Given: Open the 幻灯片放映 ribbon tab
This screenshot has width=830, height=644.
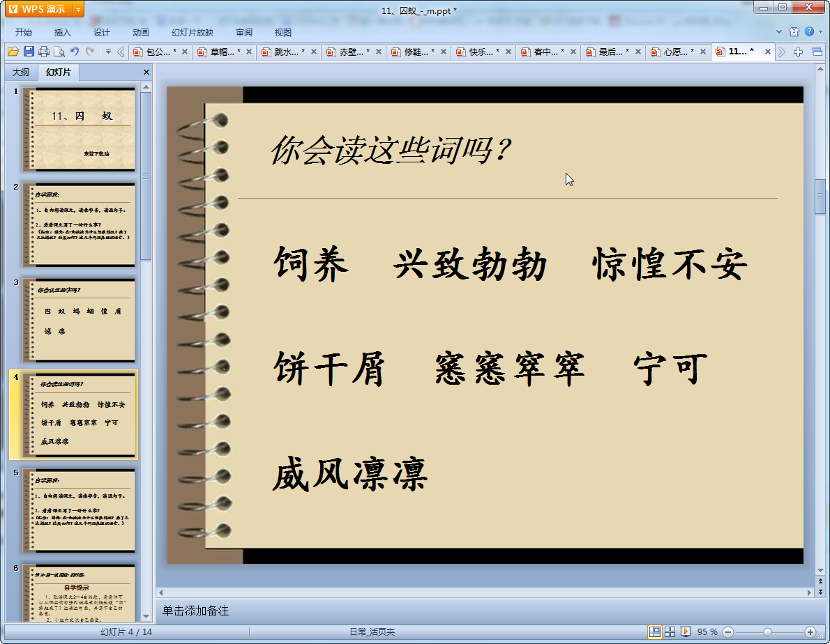Looking at the screenshot, I should pos(193,32).
